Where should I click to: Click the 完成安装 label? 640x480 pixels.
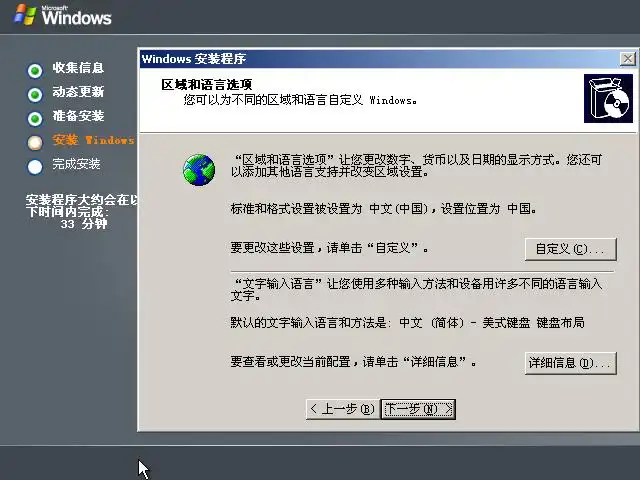click(x=76, y=164)
